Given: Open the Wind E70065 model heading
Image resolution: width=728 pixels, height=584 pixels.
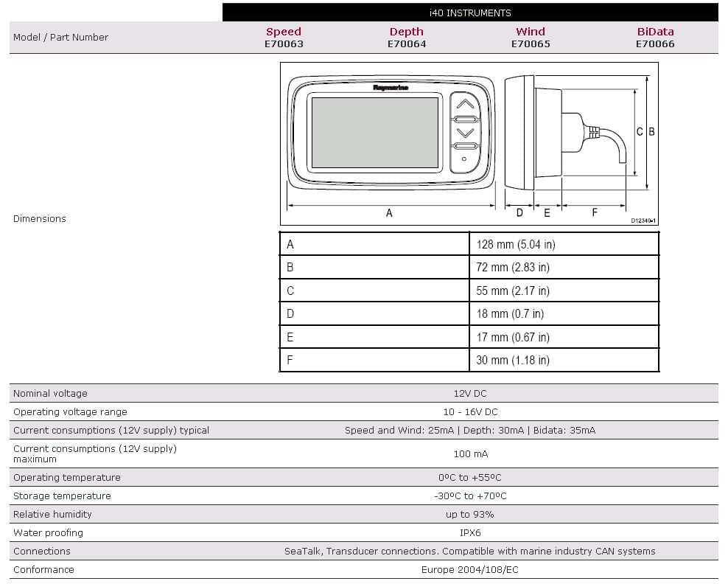Looking at the screenshot, I should pos(531,38).
